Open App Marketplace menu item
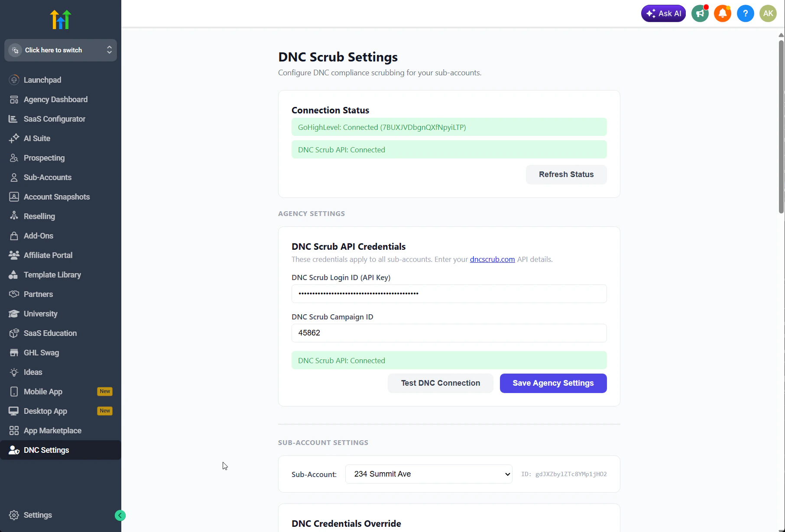The width and height of the screenshot is (785, 532). click(x=61, y=430)
